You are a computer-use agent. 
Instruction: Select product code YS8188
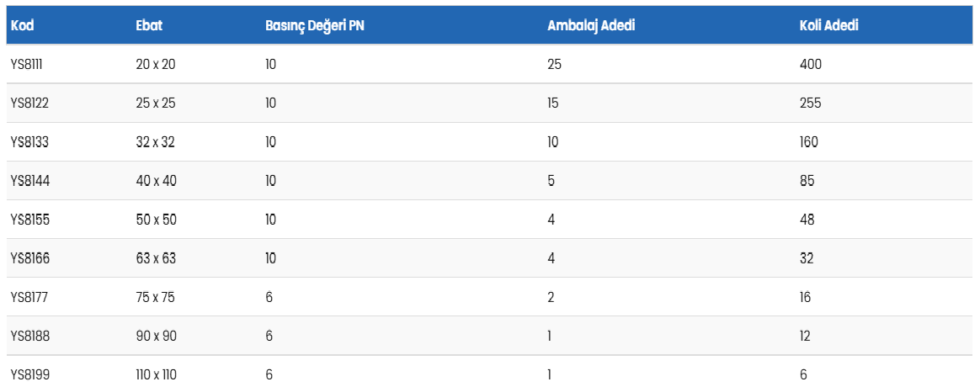click(29, 336)
